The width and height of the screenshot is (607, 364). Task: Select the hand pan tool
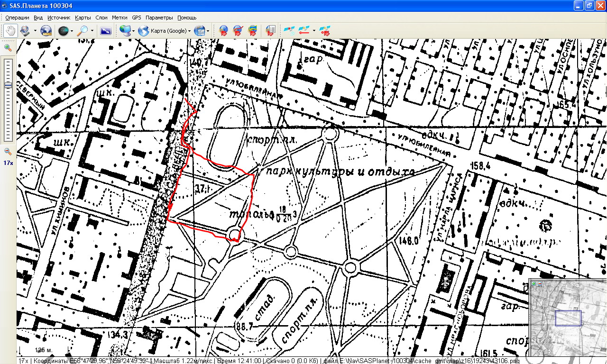point(10,31)
